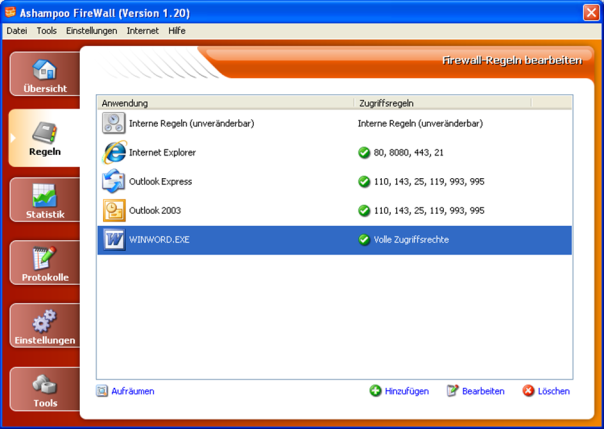Click the Hinzufügen link
Screen dimensions: 604x429
pyautogui.click(x=407, y=391)
